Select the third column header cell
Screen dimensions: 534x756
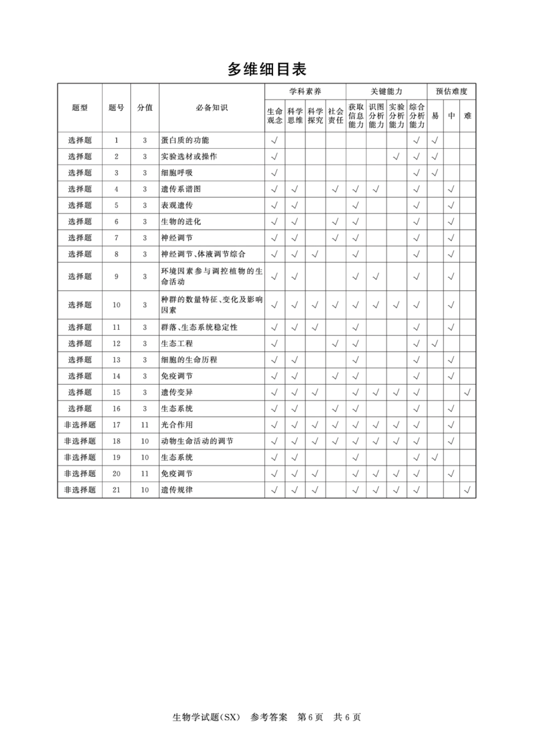coord(144,106)
